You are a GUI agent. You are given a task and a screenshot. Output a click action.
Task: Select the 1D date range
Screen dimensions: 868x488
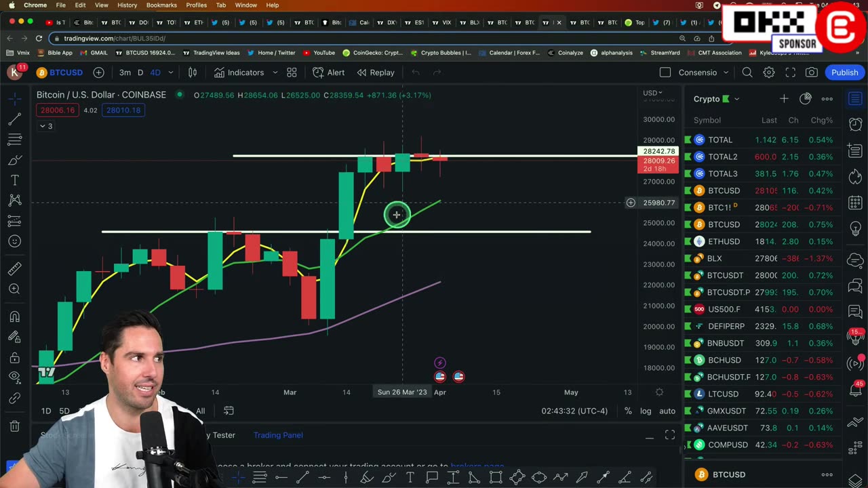tap(46, 411)
